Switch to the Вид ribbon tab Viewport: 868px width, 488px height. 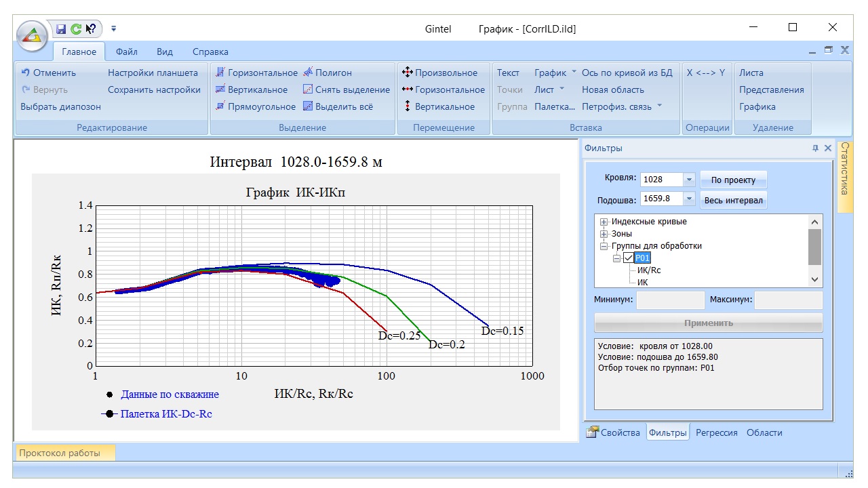pos(165,52)
